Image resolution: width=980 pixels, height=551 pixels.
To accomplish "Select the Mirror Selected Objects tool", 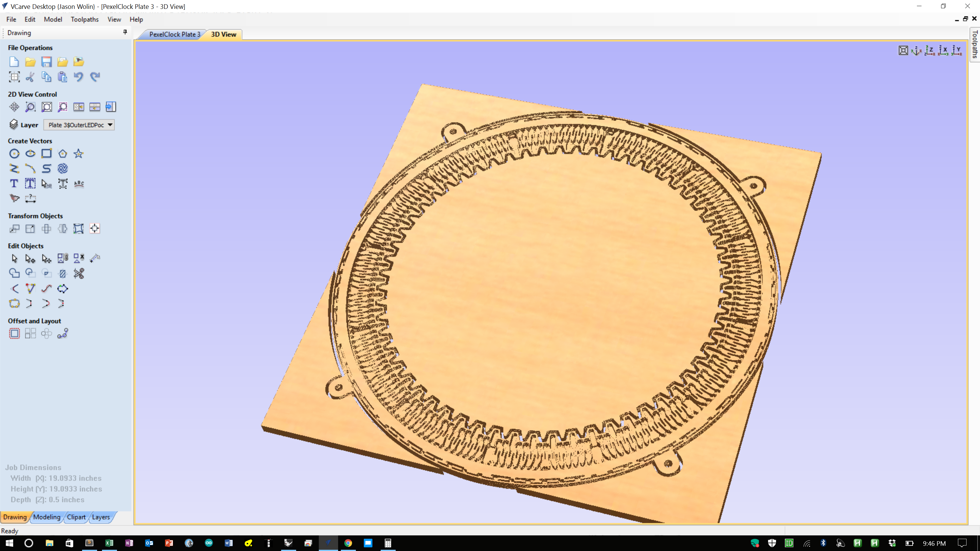I will (x=62, y=229).
